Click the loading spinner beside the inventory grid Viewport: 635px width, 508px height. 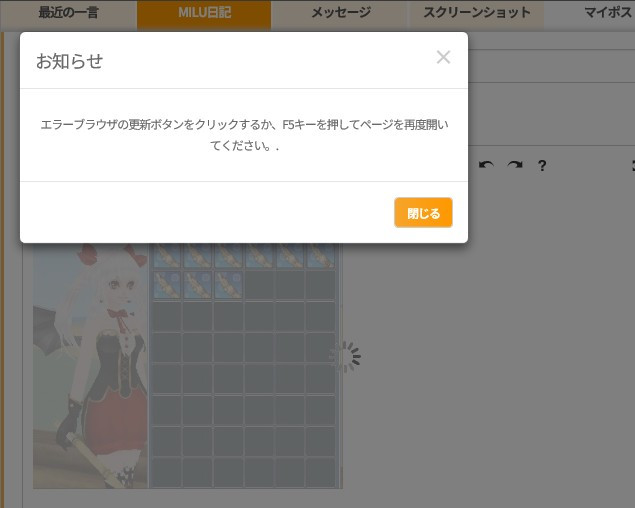point(345,357)
